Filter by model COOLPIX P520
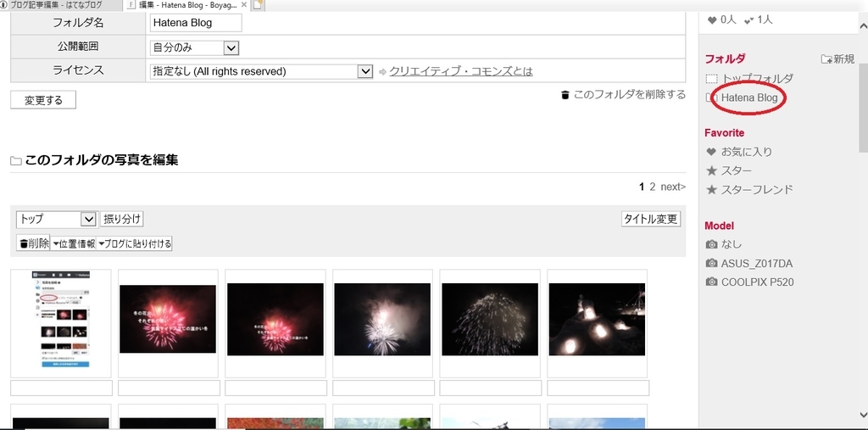The height and width of the screenshot is (430, 868). pyautogui.click(x=757, y=282)
